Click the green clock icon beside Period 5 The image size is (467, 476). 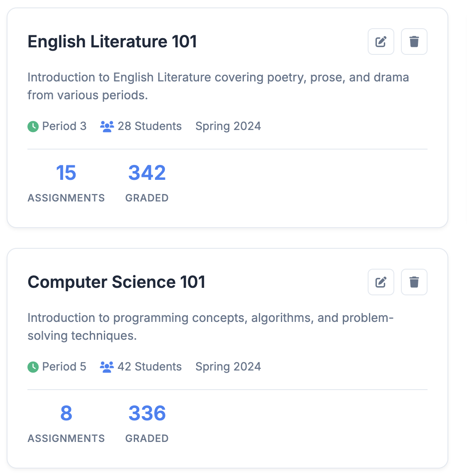pos(33,367)
